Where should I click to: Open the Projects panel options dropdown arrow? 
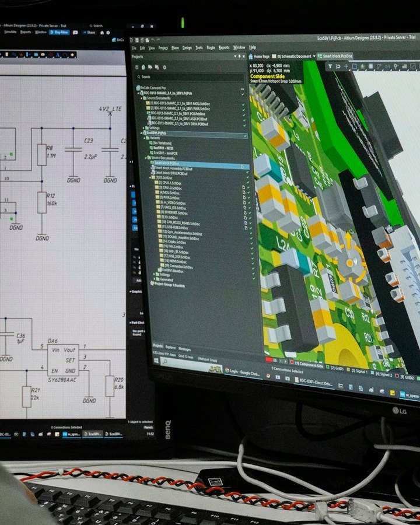[x=235, y=57]
